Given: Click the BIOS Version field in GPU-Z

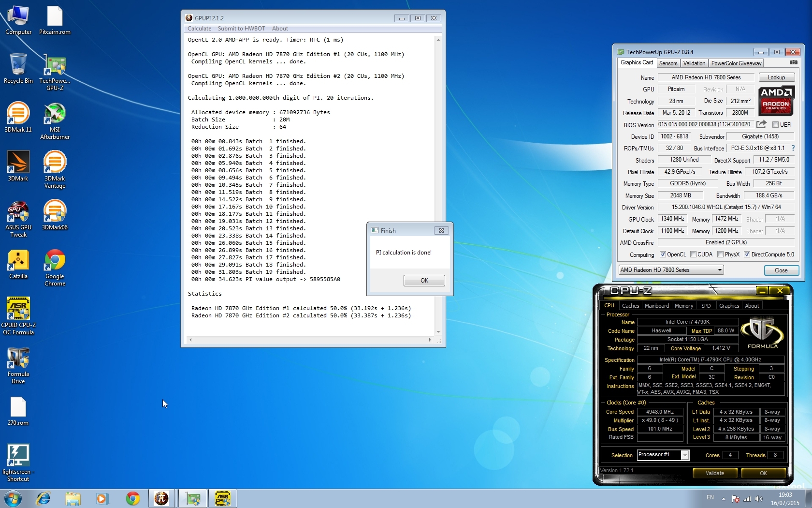Looking at the screenshot, I should (706, 125).
